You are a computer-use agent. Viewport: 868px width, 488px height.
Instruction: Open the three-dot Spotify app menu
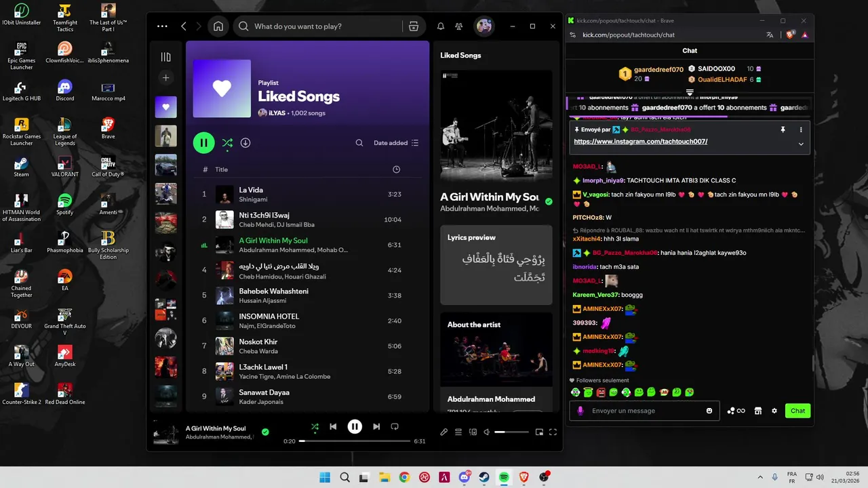pos(162,26)
